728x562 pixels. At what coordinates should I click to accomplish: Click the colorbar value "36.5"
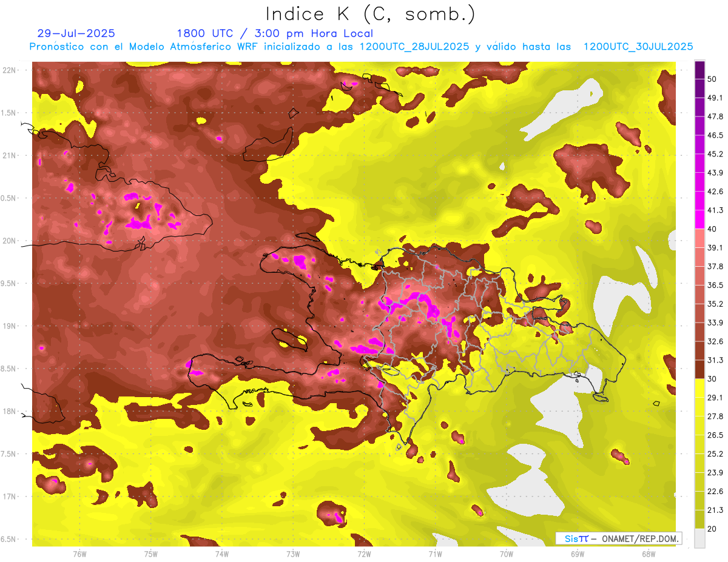(x=715, y=285)
